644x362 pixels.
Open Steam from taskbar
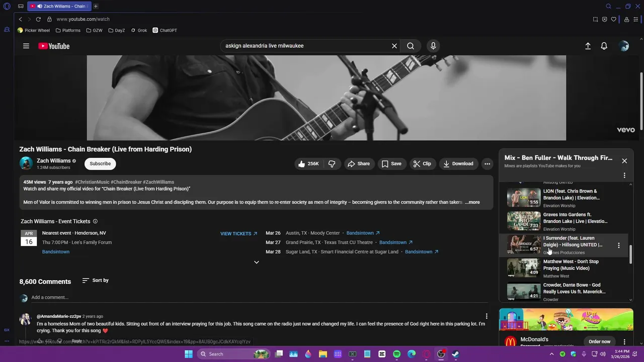[455, 354]
